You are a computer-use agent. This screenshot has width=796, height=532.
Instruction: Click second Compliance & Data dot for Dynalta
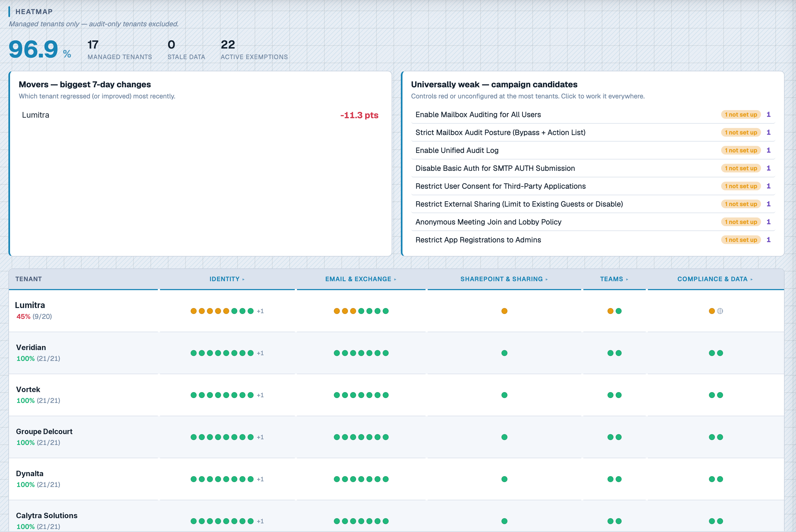click(720, 479)
